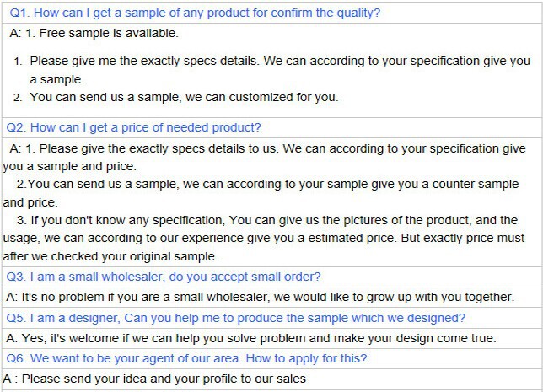Click Q2 answer point 3 about pictures of product
This screenshot has height=392, width=543.
click(267, 220)
